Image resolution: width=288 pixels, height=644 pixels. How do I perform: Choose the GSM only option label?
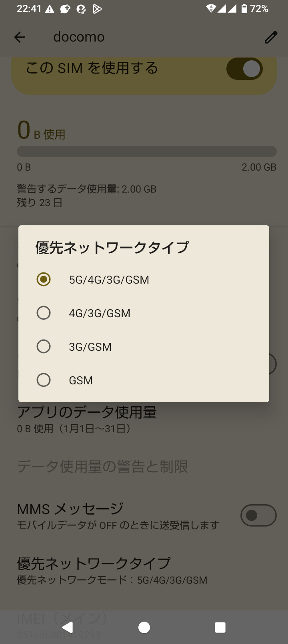pyautogui.click(x=81, y=380)
